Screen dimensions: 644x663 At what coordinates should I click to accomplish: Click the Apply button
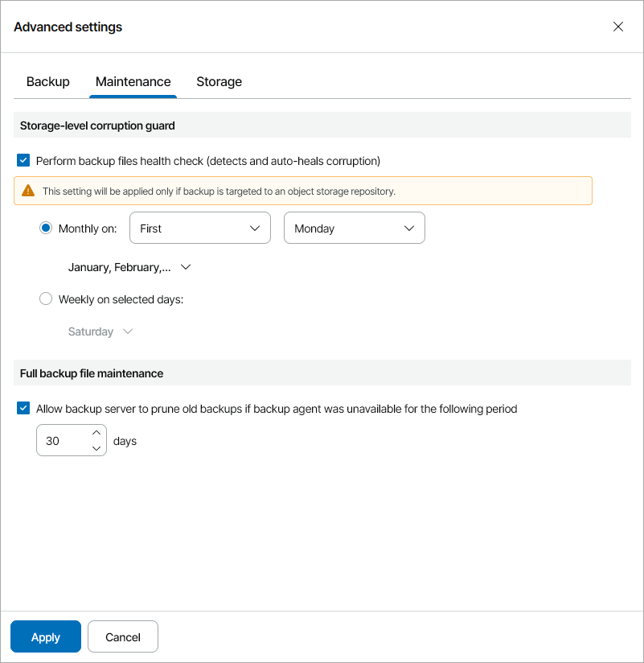pyautogui.click(x=46, y=636)
